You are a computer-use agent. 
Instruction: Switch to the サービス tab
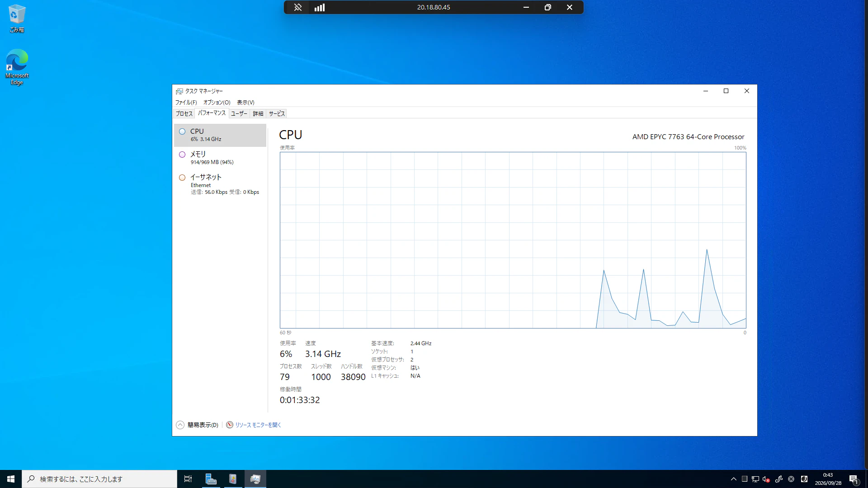pyautogui.click(x=277, y=114)
